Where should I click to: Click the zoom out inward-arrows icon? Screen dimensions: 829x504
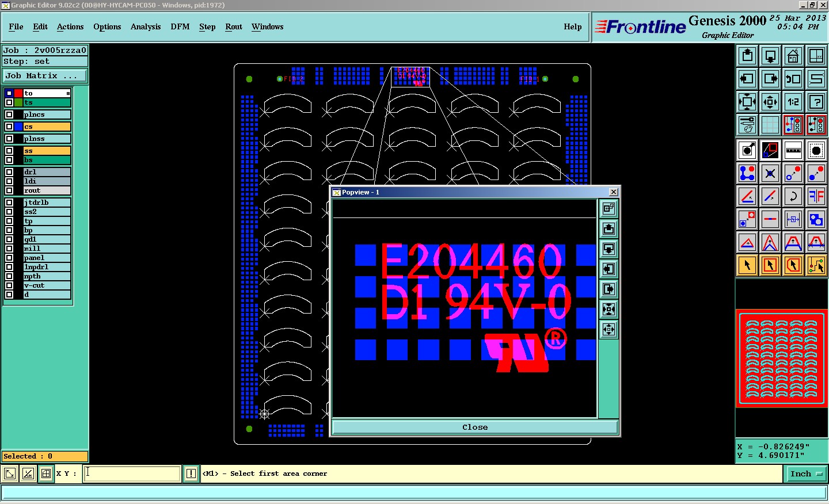(770, 102)
